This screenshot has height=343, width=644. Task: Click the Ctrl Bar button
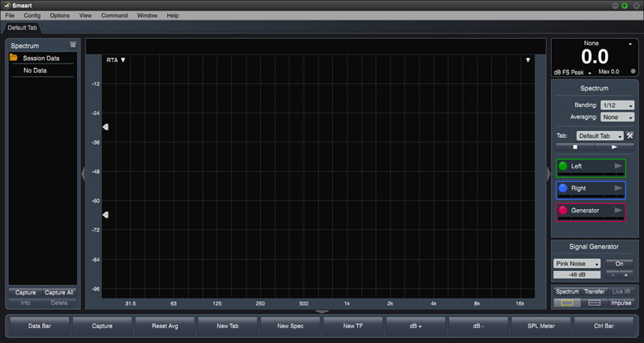coord(604,326)
